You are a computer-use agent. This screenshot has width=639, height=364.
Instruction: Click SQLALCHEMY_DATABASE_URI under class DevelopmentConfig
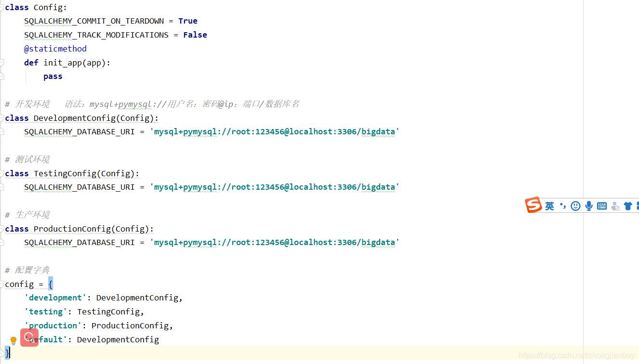[80, 132]
